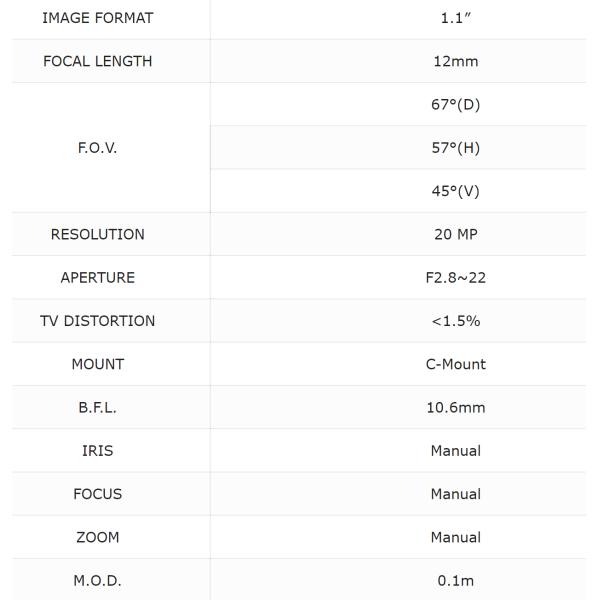Click the ZOOM row label
Image resolution: width=600 pixels, height=600 pixels.
[x=98, y=537]
